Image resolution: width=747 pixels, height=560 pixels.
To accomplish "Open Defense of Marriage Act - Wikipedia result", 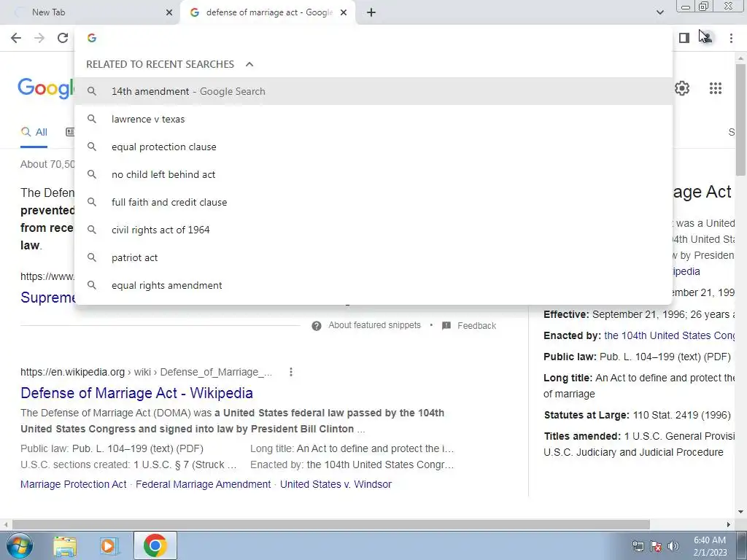I will [136, 393].
